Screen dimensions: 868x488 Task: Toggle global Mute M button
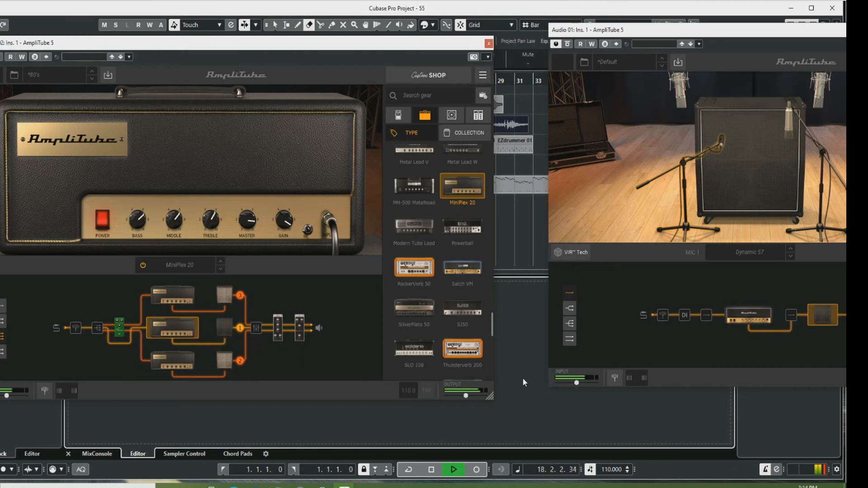[x=104, y=25]
